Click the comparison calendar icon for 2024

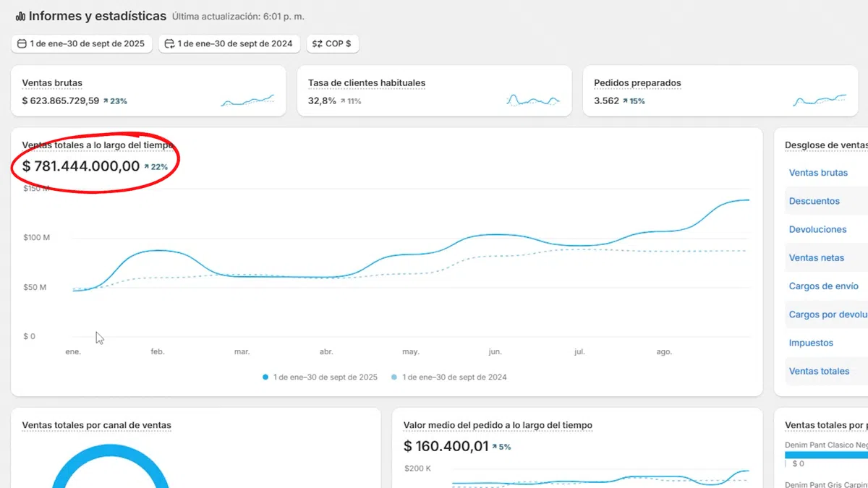tap(169, 43)
